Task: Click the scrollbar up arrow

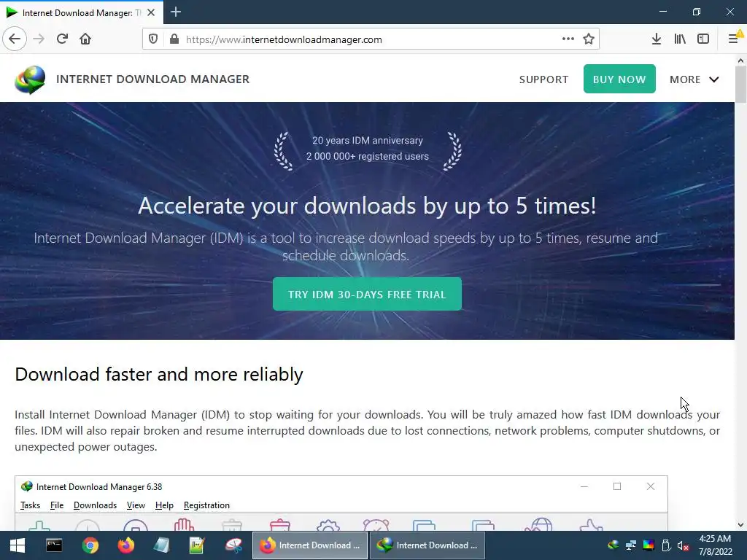Action: pyautogui.click(x=740, y=61)
